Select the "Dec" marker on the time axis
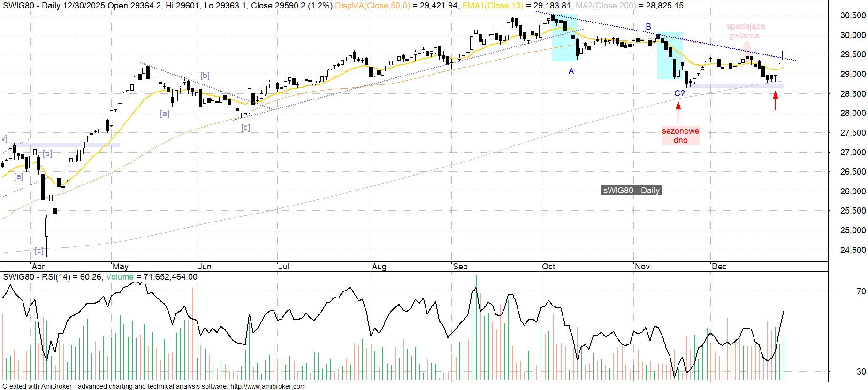868x390 pixels. click(719, 267)
